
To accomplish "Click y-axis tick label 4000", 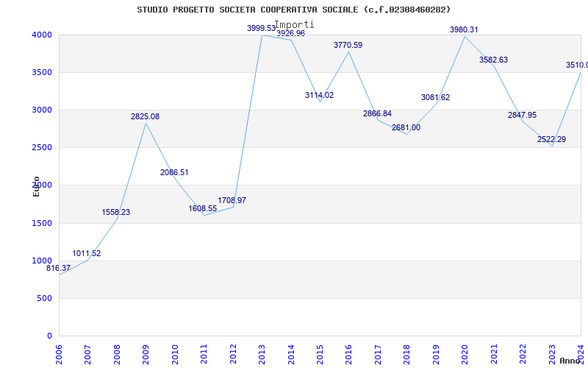I will point(43,35).
